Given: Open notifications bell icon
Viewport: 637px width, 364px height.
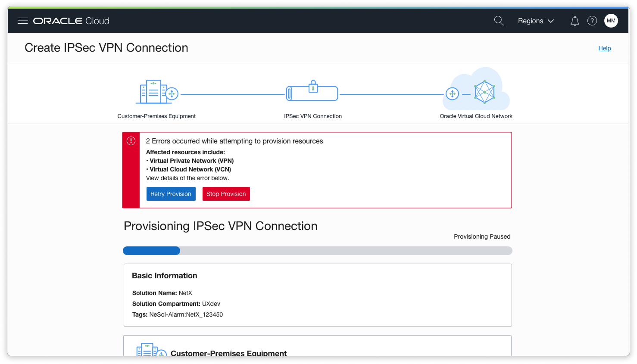Looking at the screenshot, I should 575,21.
